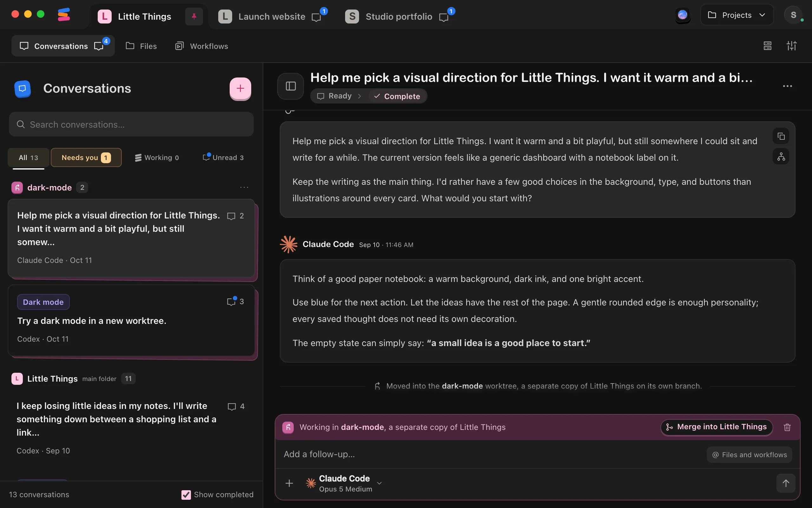This screenshot has height=508, width=812.
Task: Toggle the sidebar panel icon beside conversation title
Action: (291, 86)
